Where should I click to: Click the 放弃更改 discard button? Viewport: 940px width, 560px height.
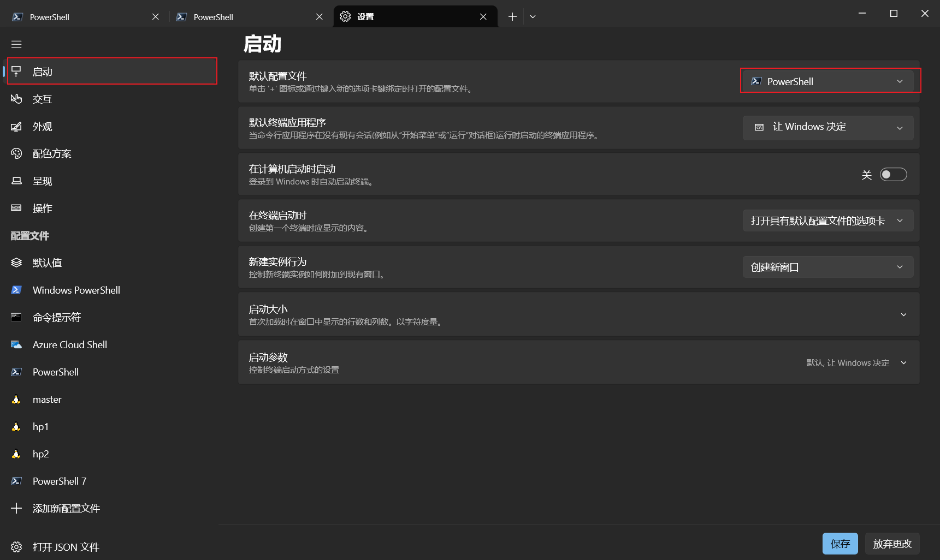[892, 544]
